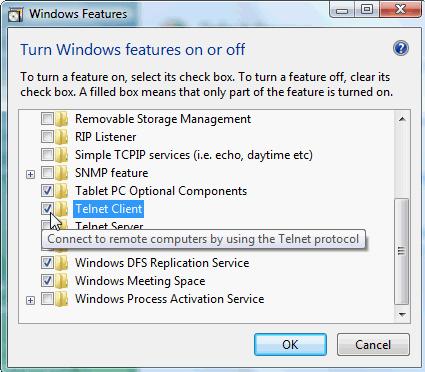Select the Windows DFS Replication Service folder icon
This screenshot has height=372, width=425.
pyautogui.click(x=61, y=263)
